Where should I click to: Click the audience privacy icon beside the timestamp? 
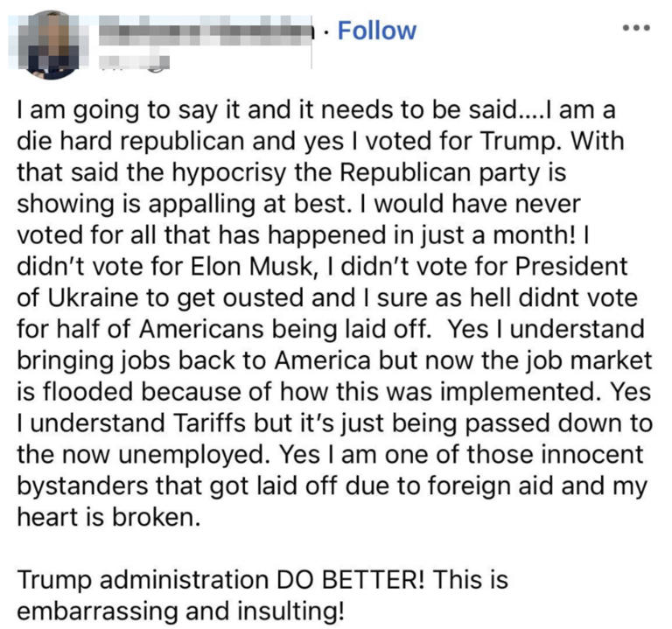click(x=159, y=63)
